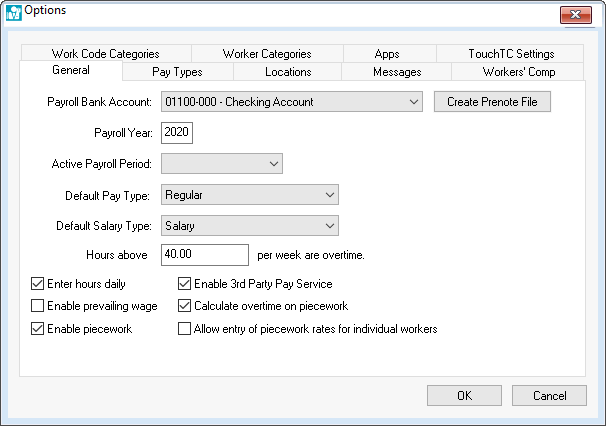Uncheck Enable 3rd Party Pay Service
This screenshot has width=606, height=426.
point(184,284)
